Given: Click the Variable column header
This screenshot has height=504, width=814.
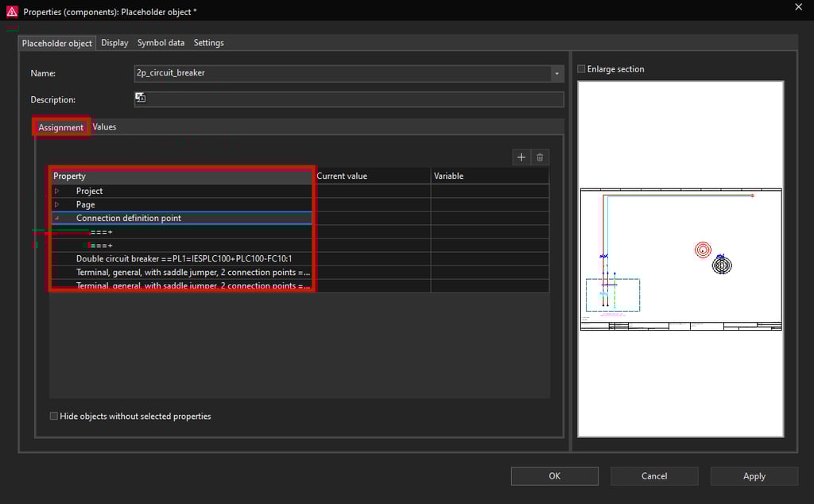Looking at the screenshot, I should [x=490, y=176].
